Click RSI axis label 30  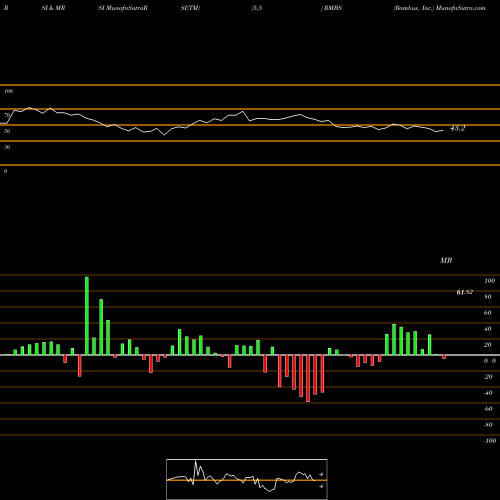(x=7, y=147)
